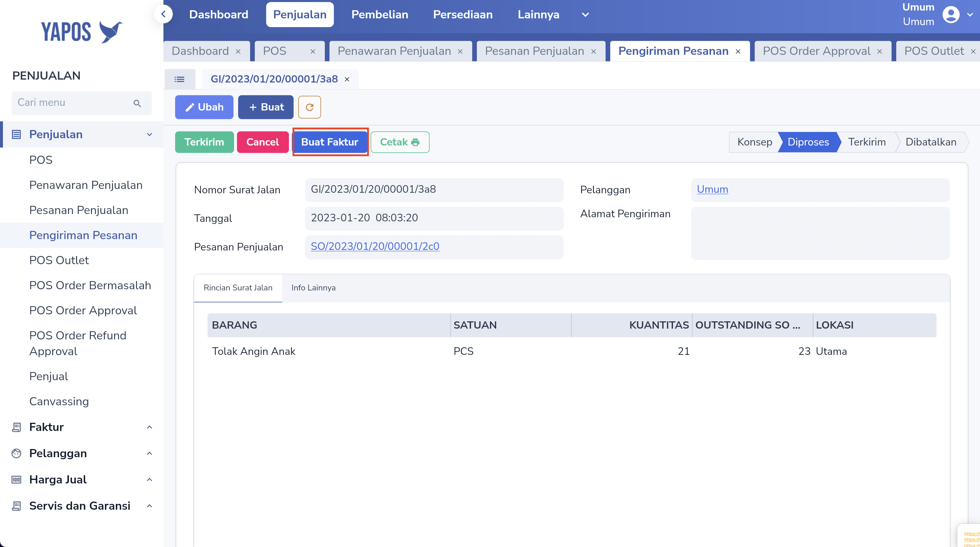980x547 pixels.
Task: Open POS Order Bermasalah in the sidebar
Action: [90, 285]
